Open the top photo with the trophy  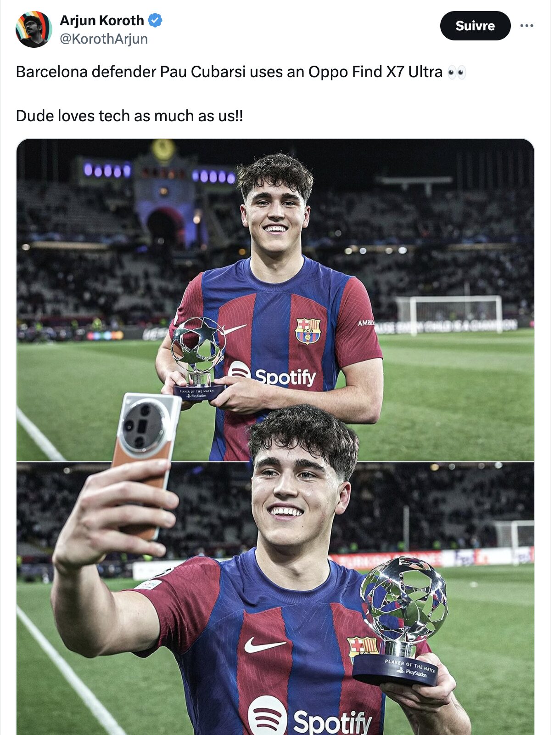tap(275, 300)
